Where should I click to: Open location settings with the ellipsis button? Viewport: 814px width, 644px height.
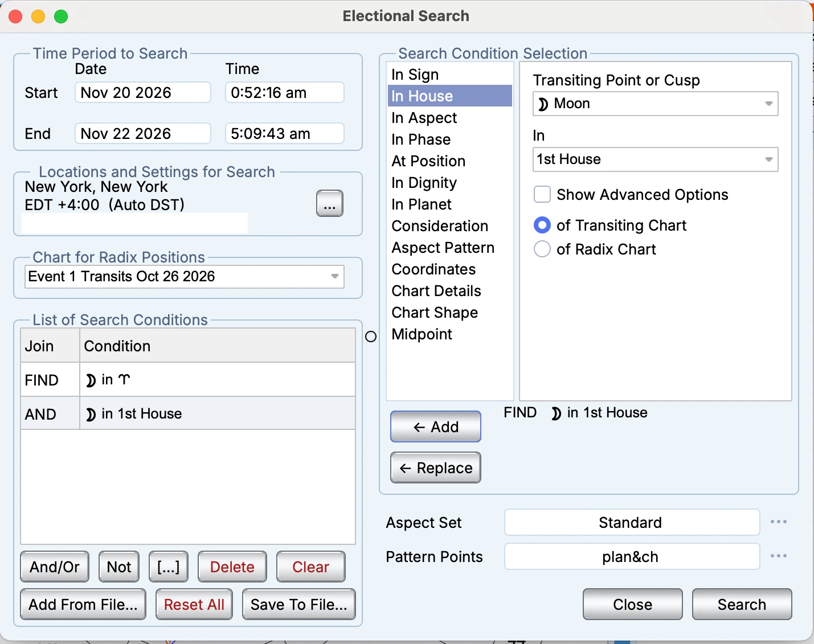330,203
